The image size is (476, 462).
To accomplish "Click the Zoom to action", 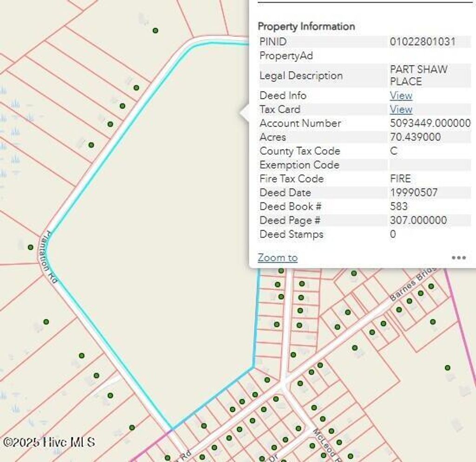I will 277,257.
